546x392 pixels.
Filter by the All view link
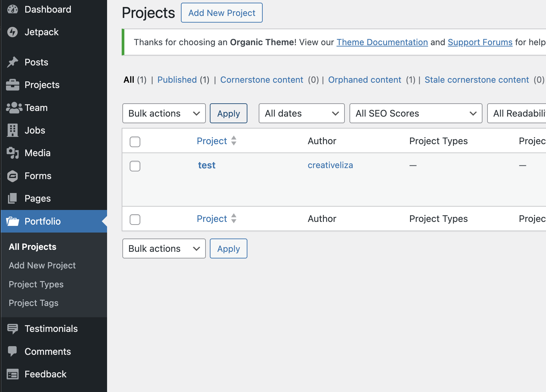[x=129, y=80]
